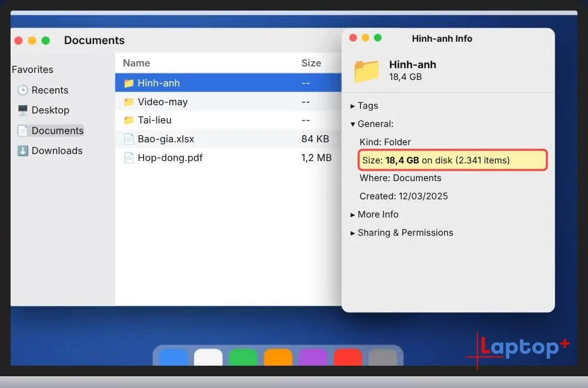Click the 18,4 GB text under the Info folder name
The width and height of the screenshot is (588, 388).
coord(405,77)
